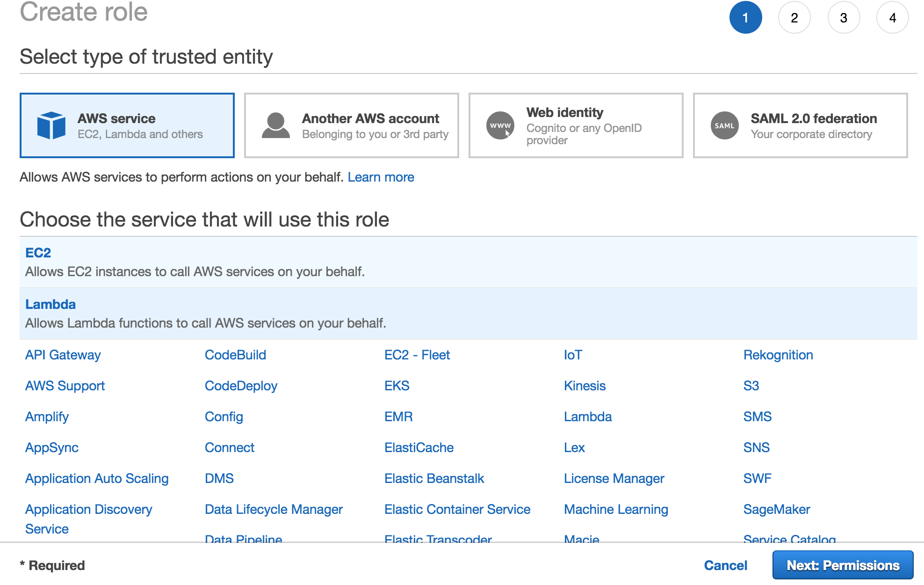Click the Web identity WWW icon
The width and height of the screenshot is (924, 585).
pos(500,125)
